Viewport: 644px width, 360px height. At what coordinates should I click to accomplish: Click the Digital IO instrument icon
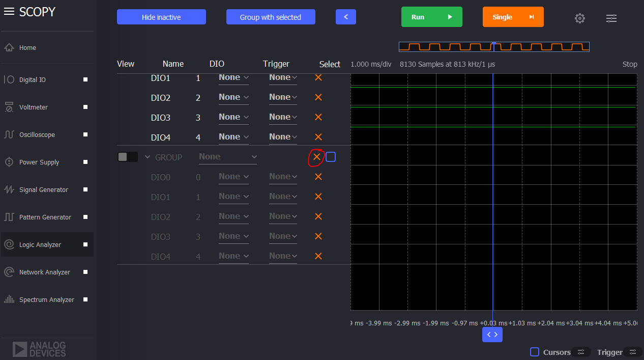(9, 79)
